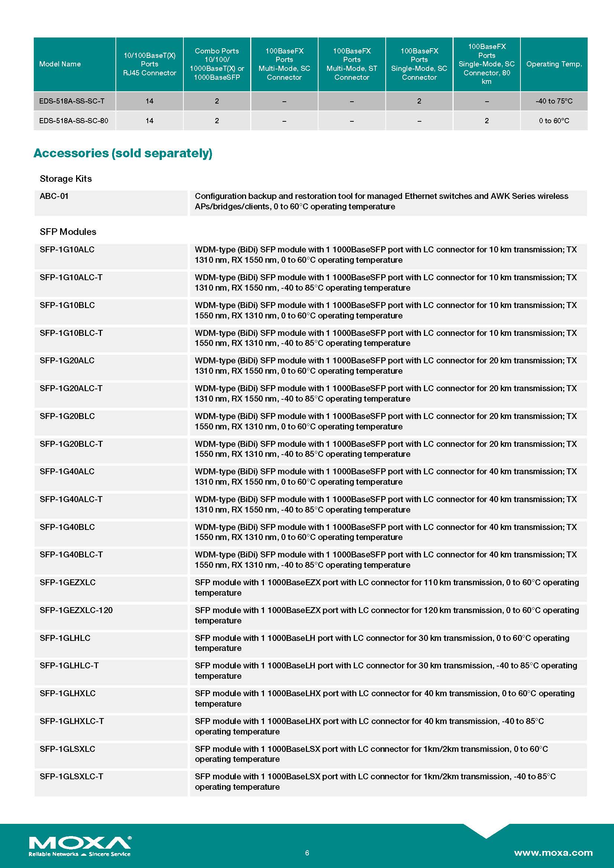The image size is (614, 868).
Task: Click the page number 6 in the footer
Action: (x=307, y=853)
